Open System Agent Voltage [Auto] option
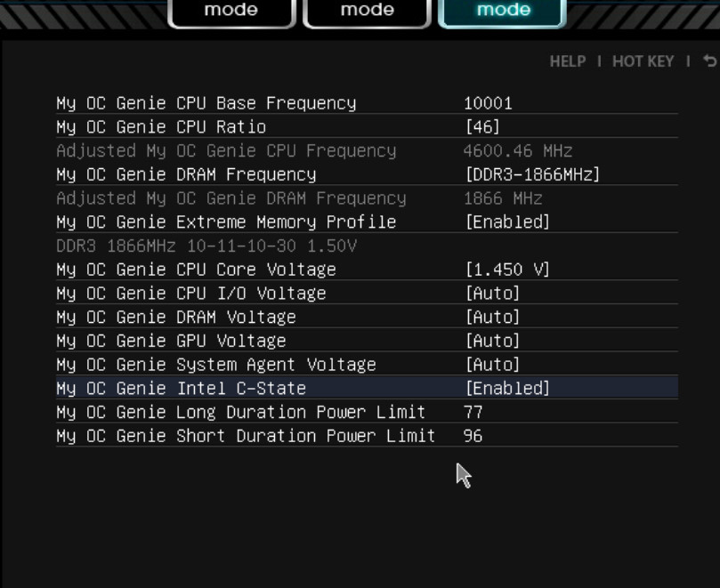Viewport: 720px width, 588px height. coord(492,365)
